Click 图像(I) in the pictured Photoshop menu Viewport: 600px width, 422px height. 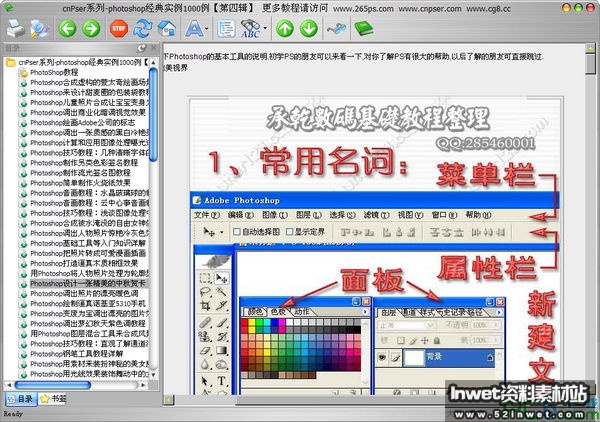(x=274, y=215)
